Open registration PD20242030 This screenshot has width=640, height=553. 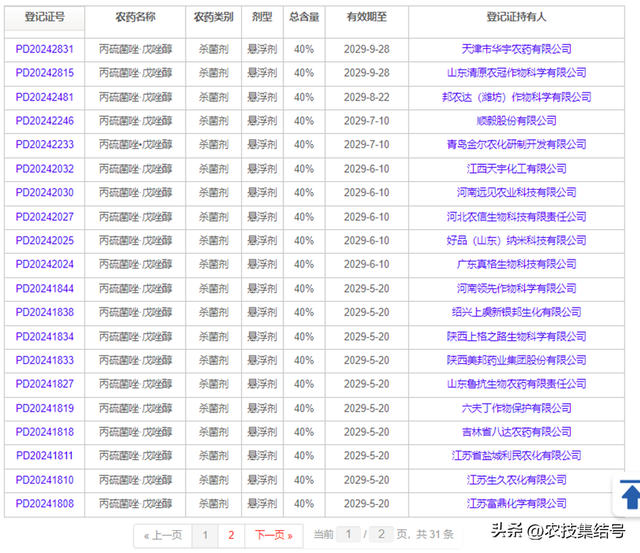tap(44, 193)
